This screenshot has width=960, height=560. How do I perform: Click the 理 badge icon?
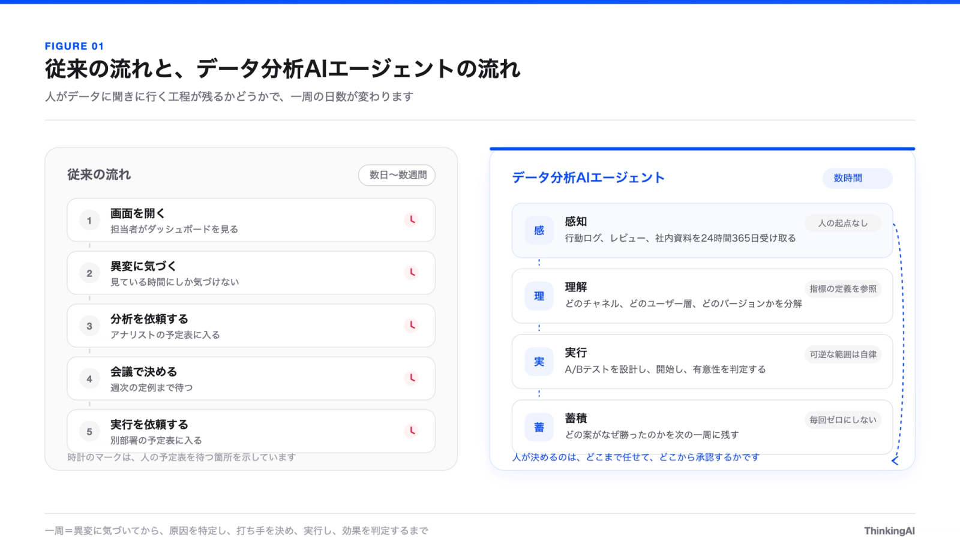(x=539, y=296)
